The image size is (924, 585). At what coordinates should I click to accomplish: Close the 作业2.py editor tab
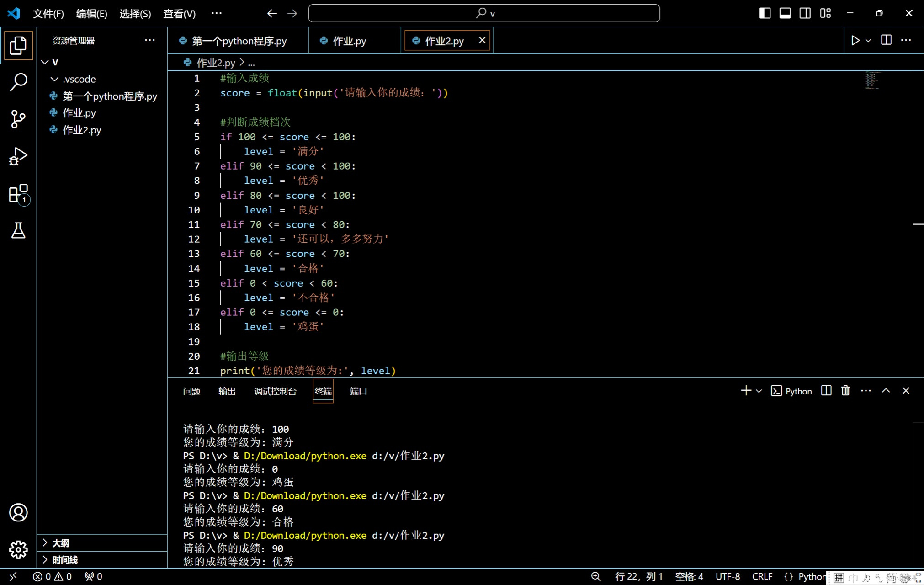[482, 40]
